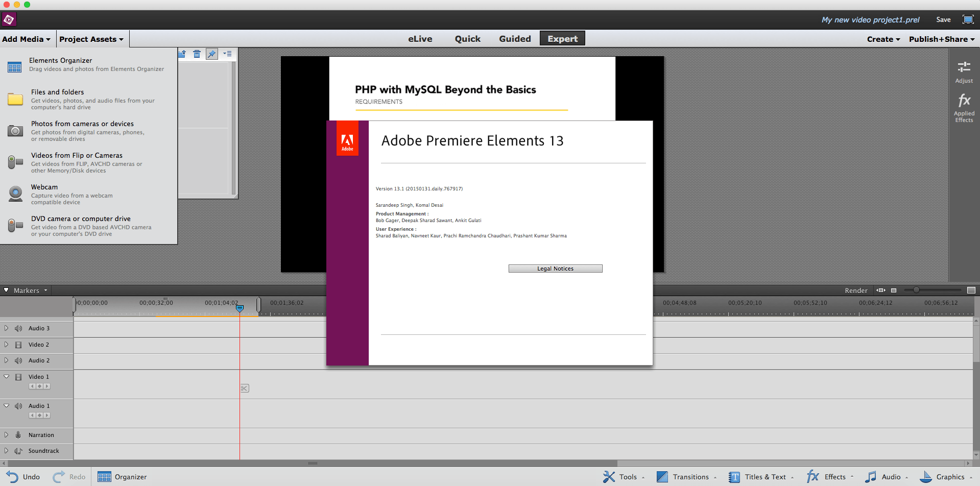Viewport: 980px width, 486px height.
Task: Expand the Audio 2 track
Action: point(6,360)
